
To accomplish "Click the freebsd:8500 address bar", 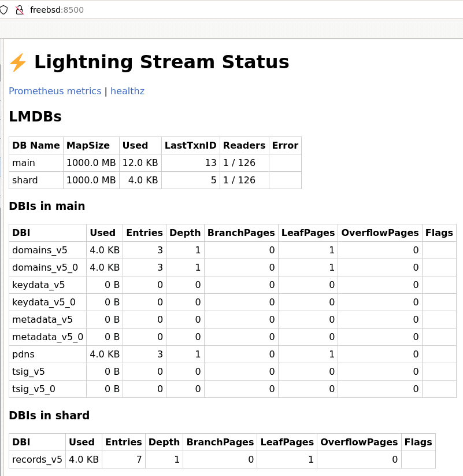I will [57, 10].
